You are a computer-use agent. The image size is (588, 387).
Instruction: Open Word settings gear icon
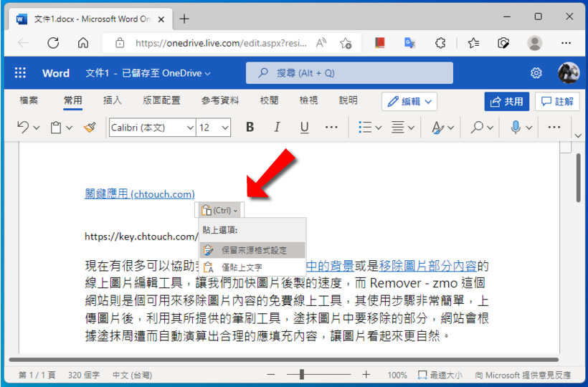(536, 72)
